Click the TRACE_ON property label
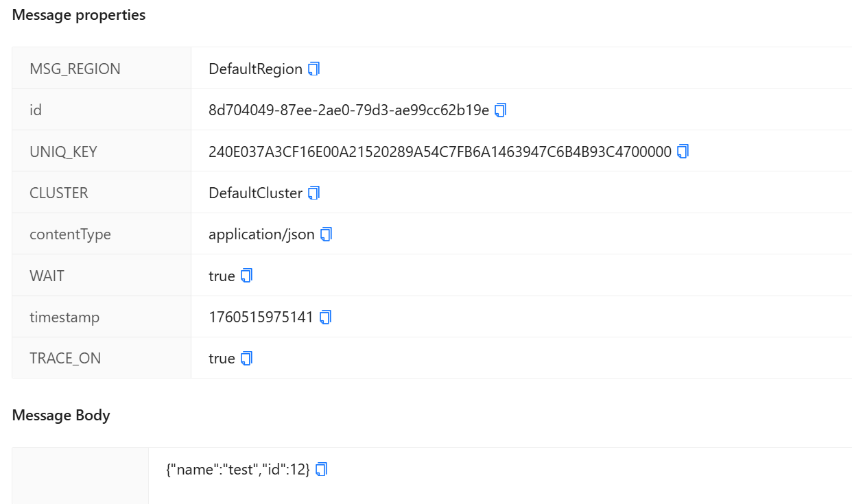Image resolution: width=852 pixels, height=504 pixels. 65,358
